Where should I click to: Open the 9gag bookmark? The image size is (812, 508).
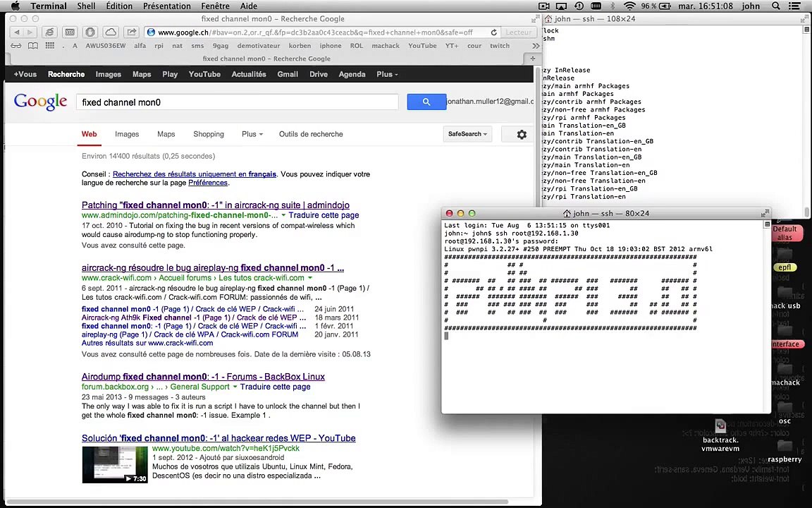pos(221,46)
